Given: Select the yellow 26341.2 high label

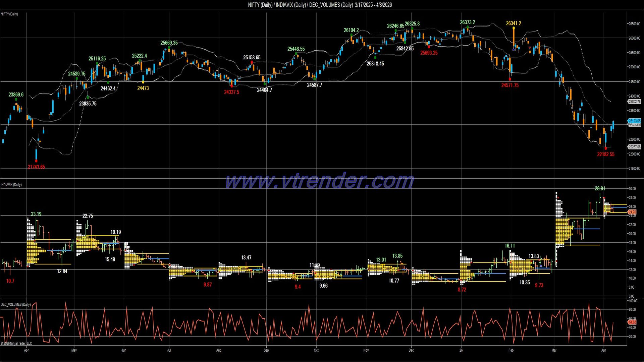Looking at the screenshot, I should pyautogui.click(x=514, y=23).
